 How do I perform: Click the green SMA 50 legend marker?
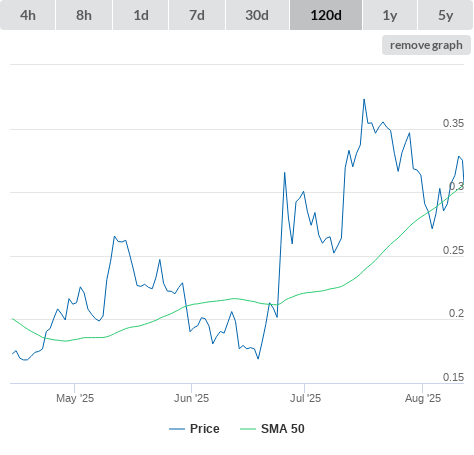pyautogui.click(x=248, y=429)
